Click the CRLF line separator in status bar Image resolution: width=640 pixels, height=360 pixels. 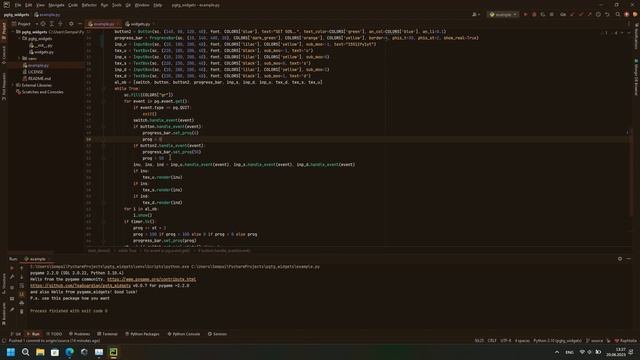point(492,340)
